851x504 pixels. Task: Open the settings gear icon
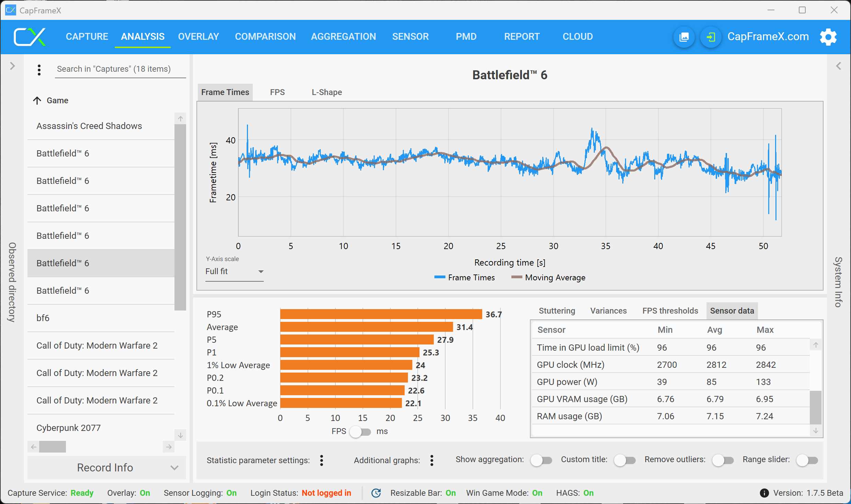click(828, 37)
